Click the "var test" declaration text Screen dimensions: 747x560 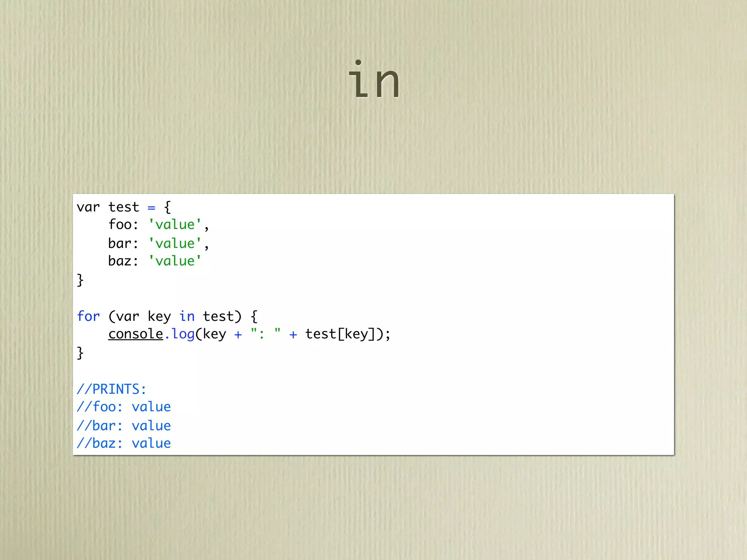(x=108, y=207)
